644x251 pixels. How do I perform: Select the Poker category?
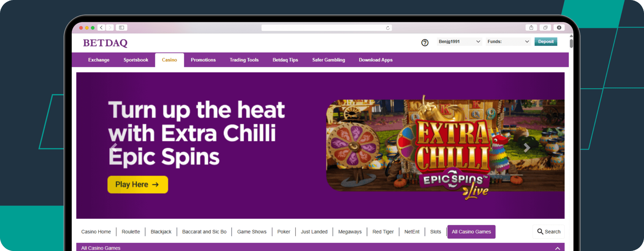(284, 232)
